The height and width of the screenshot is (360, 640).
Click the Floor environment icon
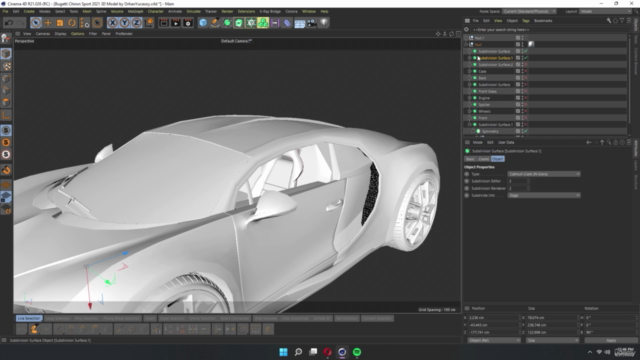tap(300, 23)
